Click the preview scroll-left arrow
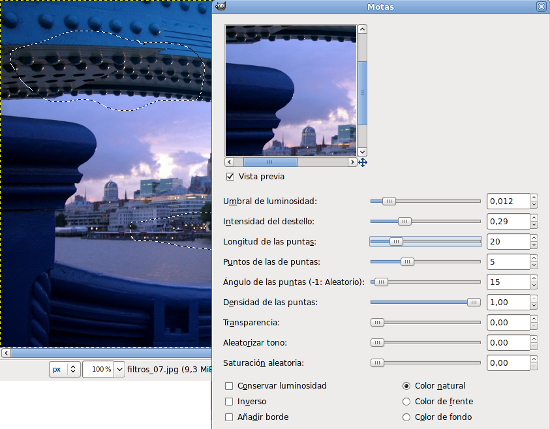Viewport: 550px width, 429px height. 229,162
